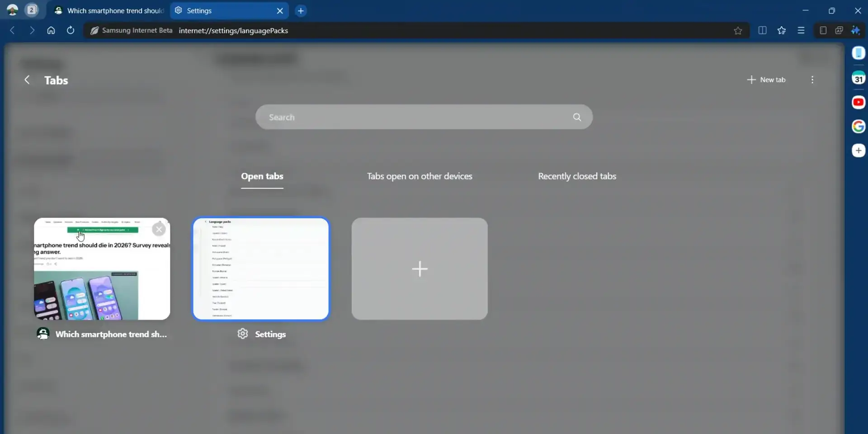Reload the current page

pyautogui.click(x=71, y=30)
